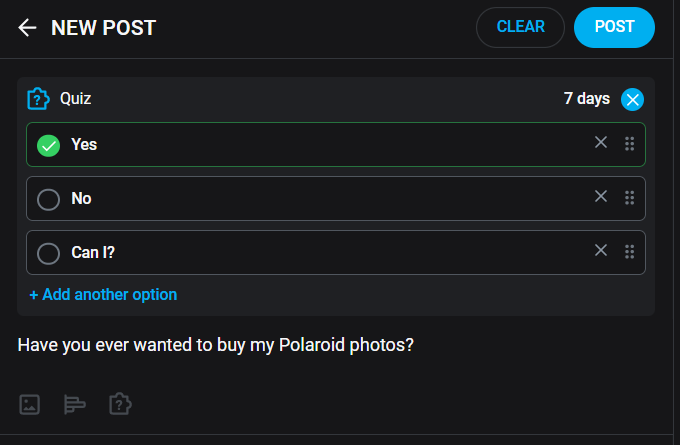Viewport: 680px width, 445px height.
Task: Go back using the left arrow
Action: point(27,28)
